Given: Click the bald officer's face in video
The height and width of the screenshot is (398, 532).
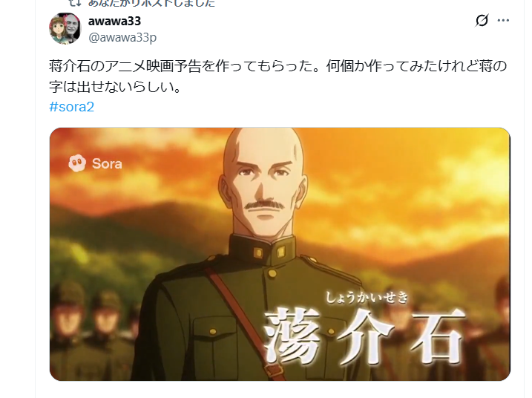Looking at the screenshot, I should click(263, 190).
